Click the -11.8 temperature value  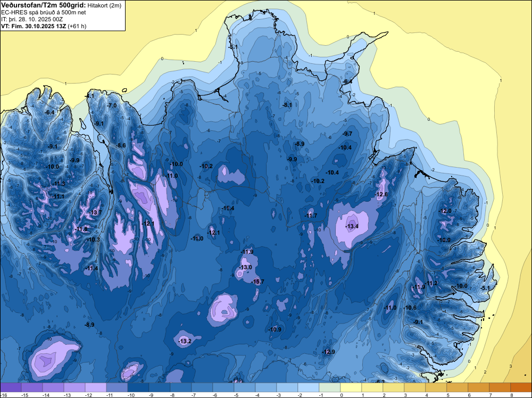click(x=81, y=229)
